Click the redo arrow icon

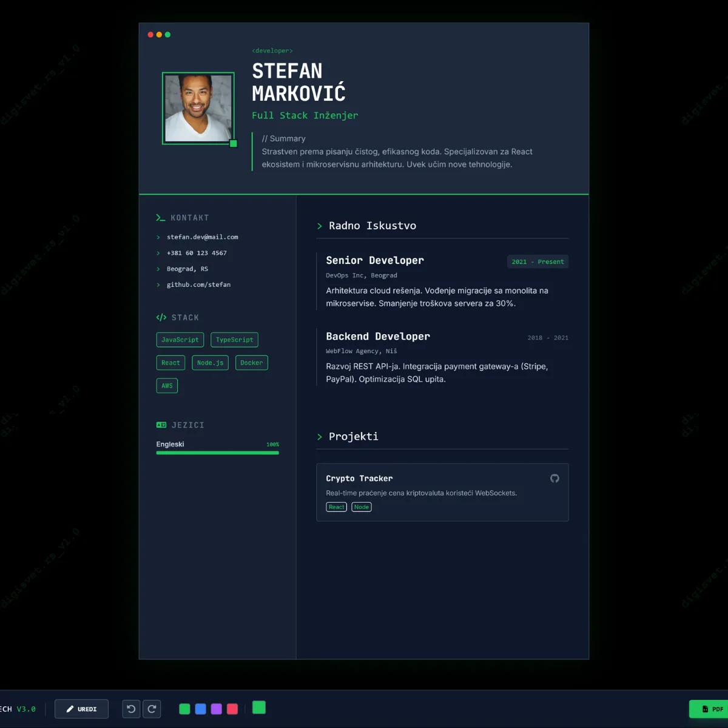(x=151, y=709)
